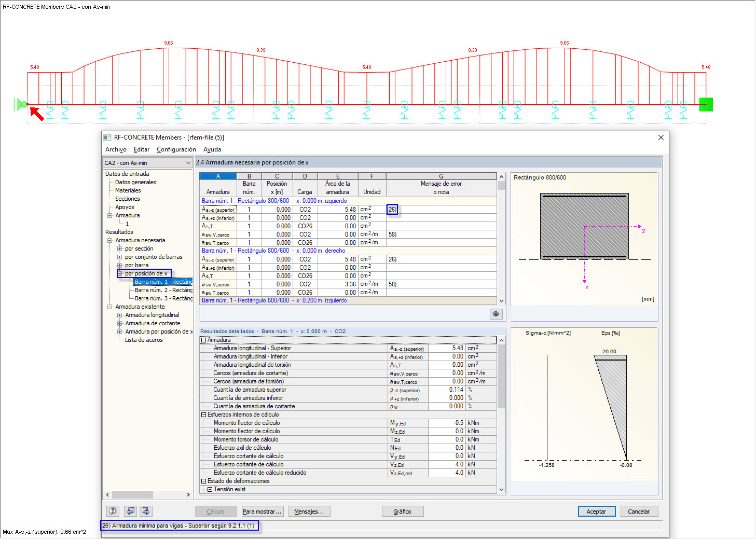Select 'Lista de aceros' in tree
This screenshot has width=756, height=539.
144,340
